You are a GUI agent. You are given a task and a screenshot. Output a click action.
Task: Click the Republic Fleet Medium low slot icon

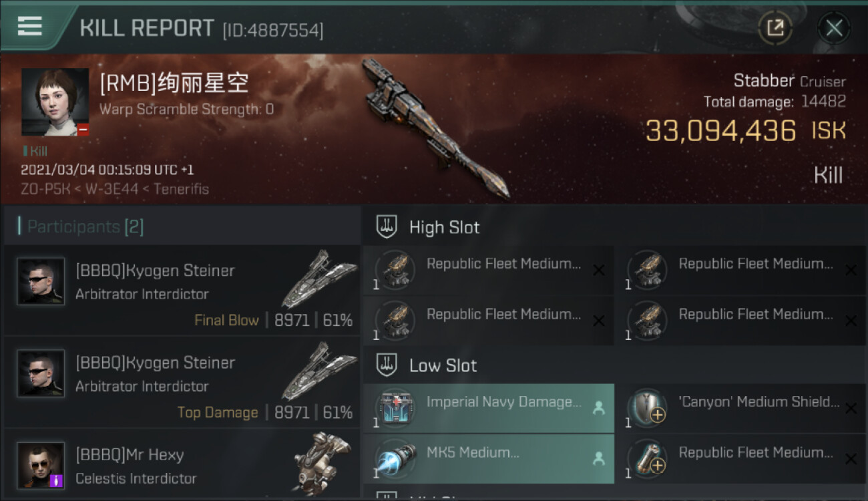click(648, 460)
